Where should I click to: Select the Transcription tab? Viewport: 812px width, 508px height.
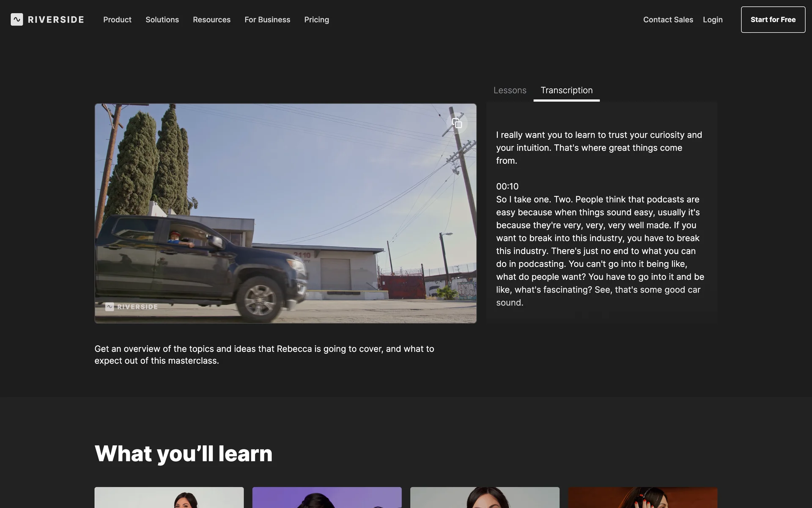pyautogui.click(x=566, y=90)
